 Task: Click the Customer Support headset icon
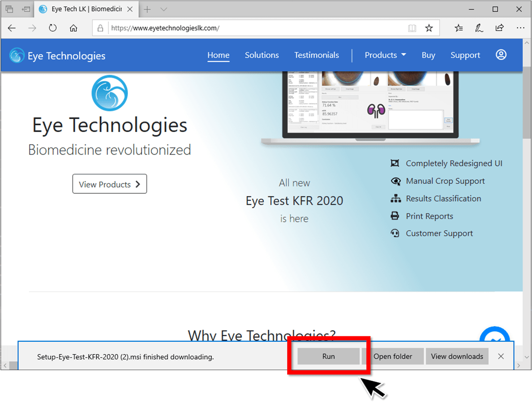[x=395, y=233]
